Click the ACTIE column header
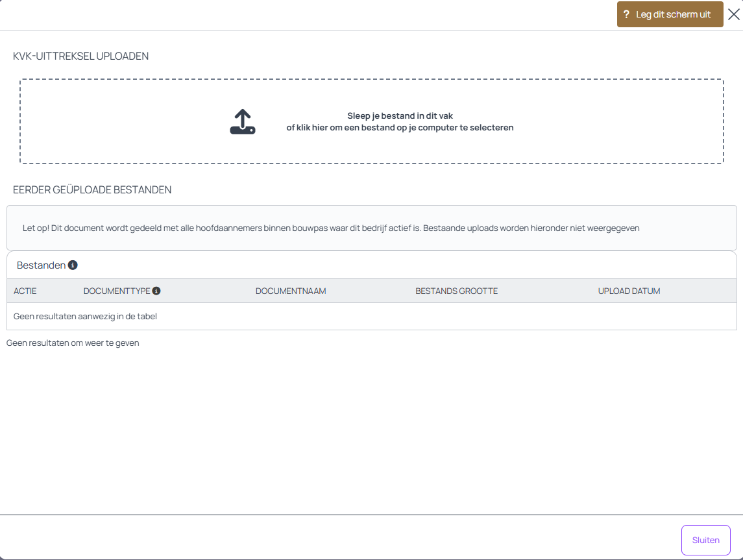 [x=25, y=291]
